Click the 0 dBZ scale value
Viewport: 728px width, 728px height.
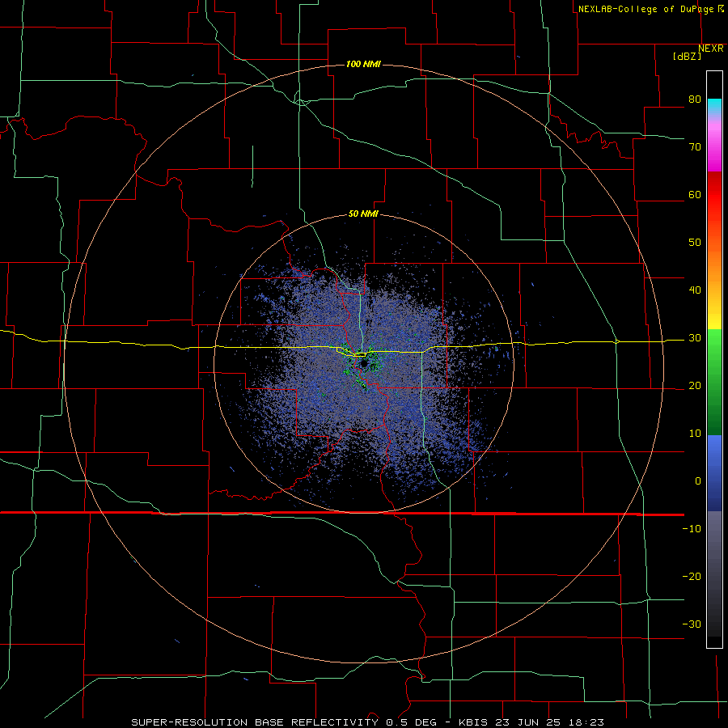[x=698, y=481]
